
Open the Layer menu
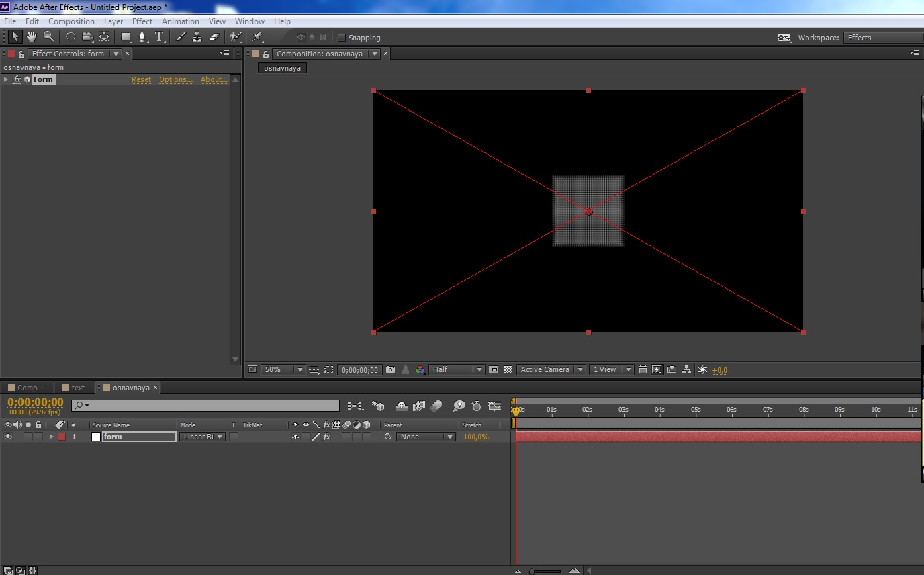(113, 21)
